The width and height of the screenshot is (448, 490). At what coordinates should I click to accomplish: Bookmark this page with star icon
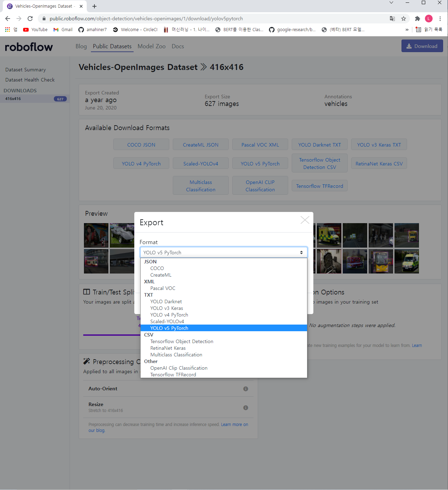(x=404, y=19)
